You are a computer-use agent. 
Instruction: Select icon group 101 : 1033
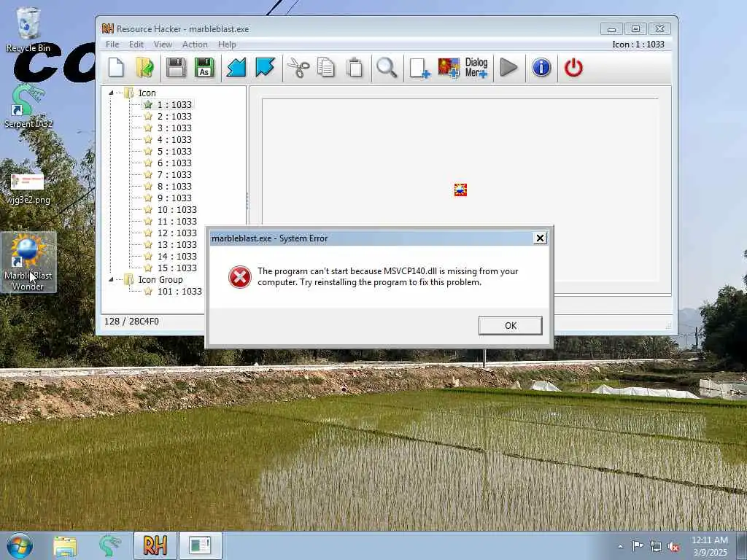[x=179, y=292]
